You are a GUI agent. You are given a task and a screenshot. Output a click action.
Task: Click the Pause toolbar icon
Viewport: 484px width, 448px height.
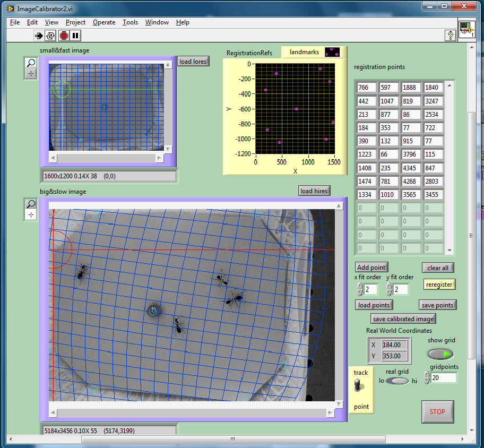point(76,36)
